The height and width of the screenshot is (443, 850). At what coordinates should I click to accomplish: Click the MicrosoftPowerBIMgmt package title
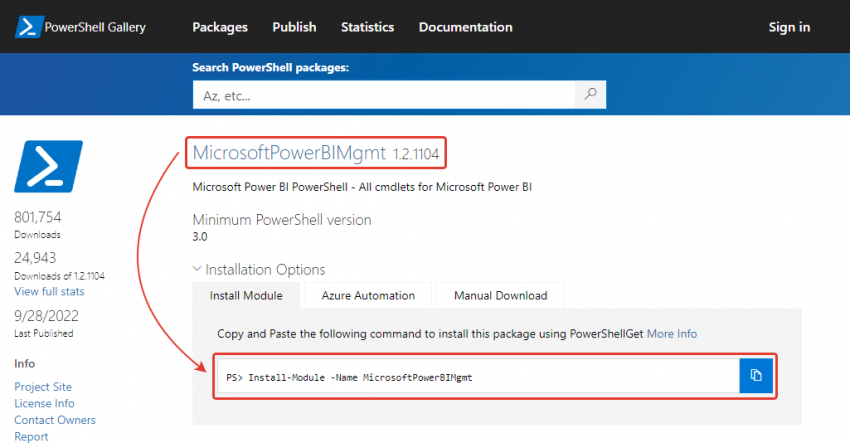289,153
